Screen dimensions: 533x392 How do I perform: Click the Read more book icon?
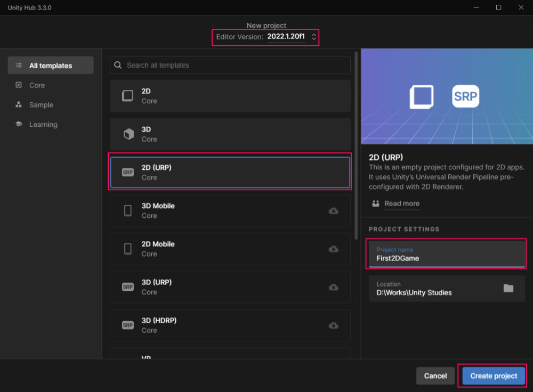coord(376,203)
